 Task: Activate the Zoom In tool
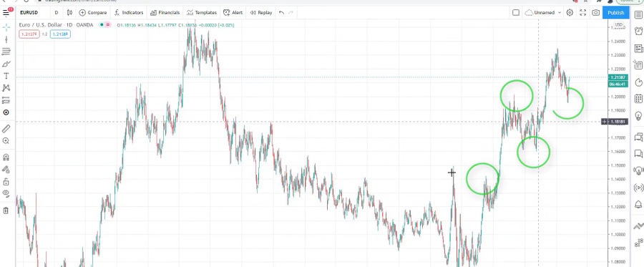6,141
